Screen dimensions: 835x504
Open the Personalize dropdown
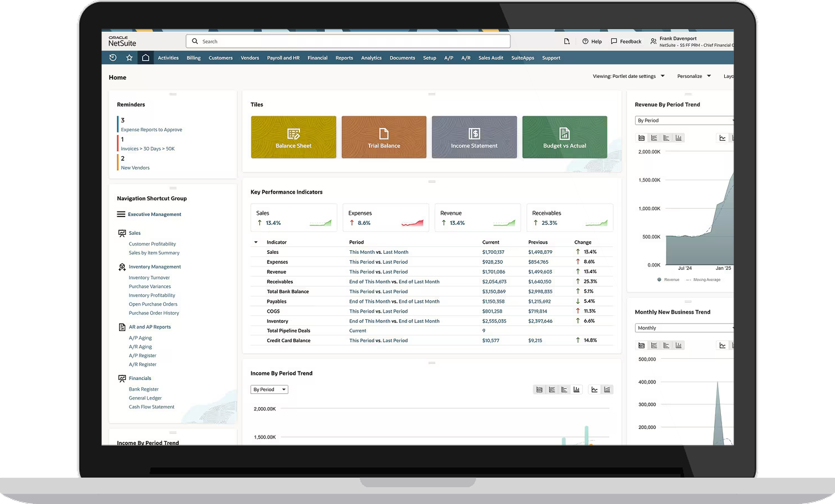tap(694, 76)
